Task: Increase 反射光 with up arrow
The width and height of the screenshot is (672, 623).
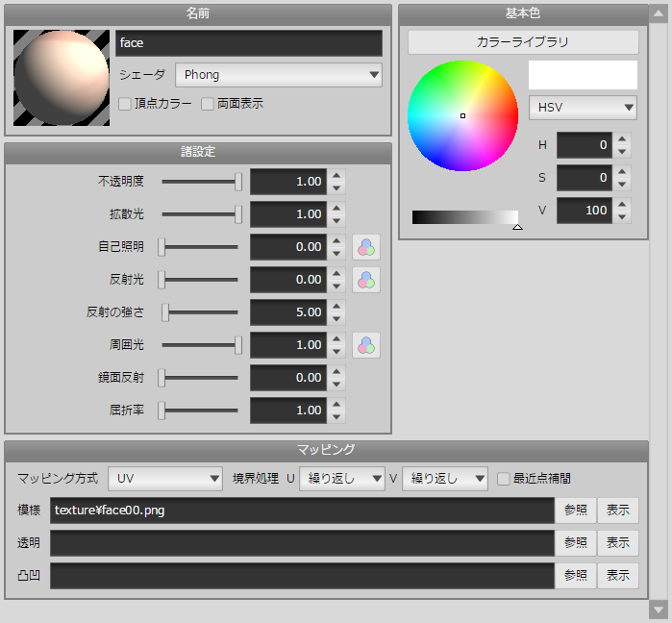Action: coord(336,273)
